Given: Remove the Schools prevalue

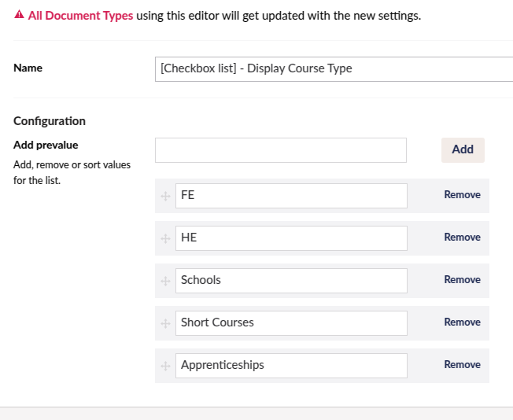Looking at the screenshot, I should 462,280.
